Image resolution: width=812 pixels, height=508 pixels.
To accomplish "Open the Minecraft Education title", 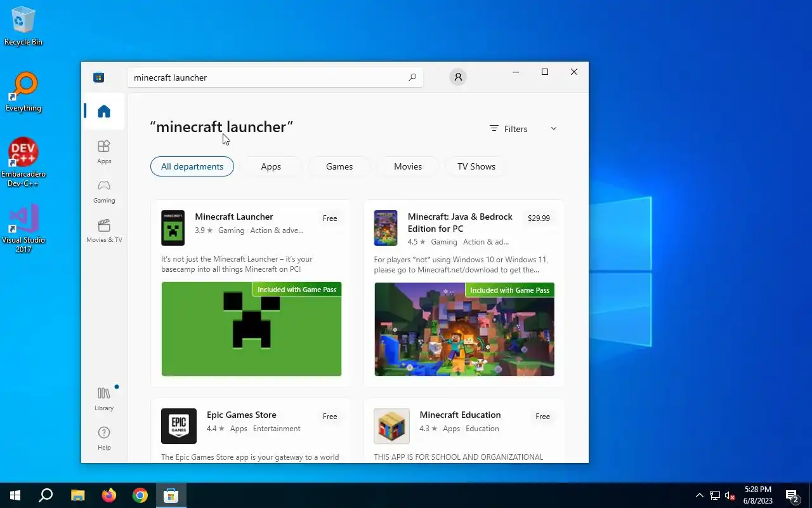I will tap(460, 415).
